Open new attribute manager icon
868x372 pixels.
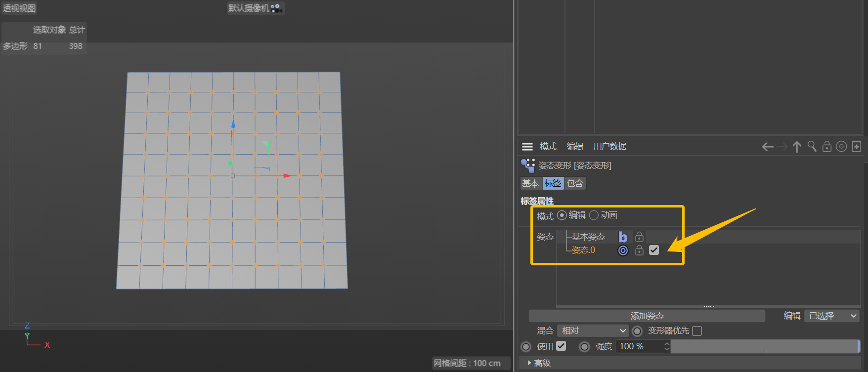pos(857,146)
